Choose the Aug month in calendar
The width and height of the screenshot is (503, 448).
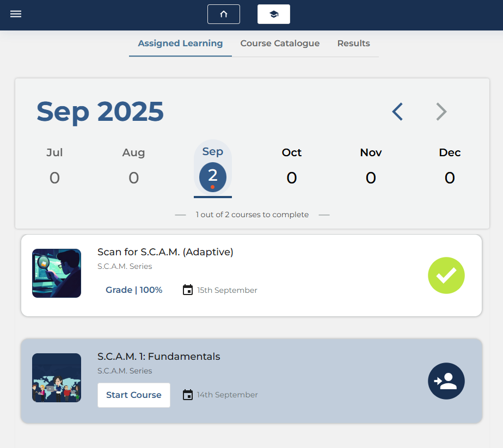click(133, 167)
